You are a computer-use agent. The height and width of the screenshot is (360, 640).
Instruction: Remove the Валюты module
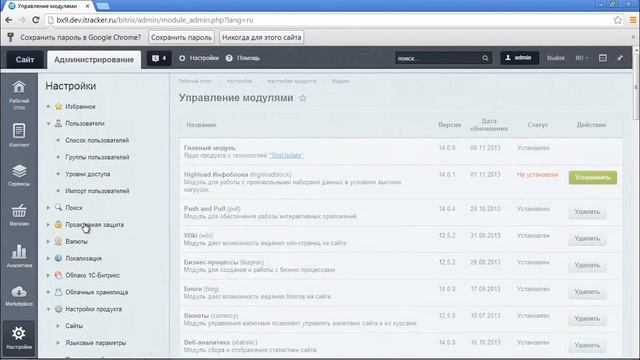coord(587,319)
